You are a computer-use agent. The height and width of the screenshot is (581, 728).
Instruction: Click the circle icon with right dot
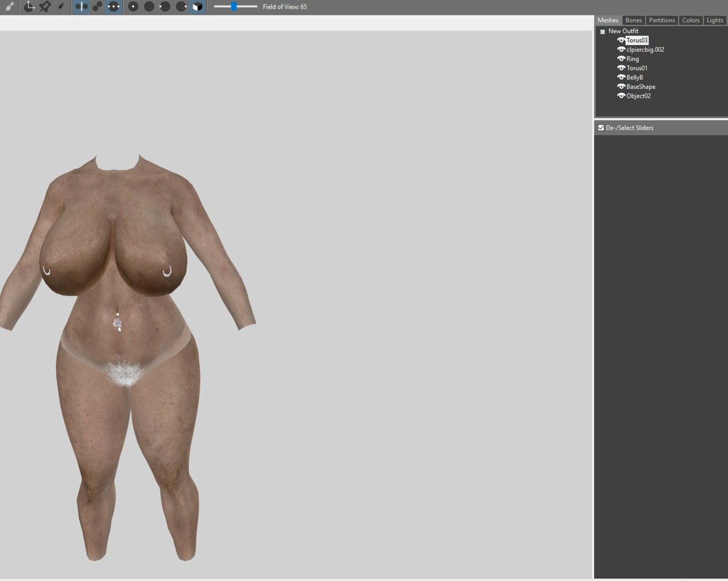tap(181, 6)
